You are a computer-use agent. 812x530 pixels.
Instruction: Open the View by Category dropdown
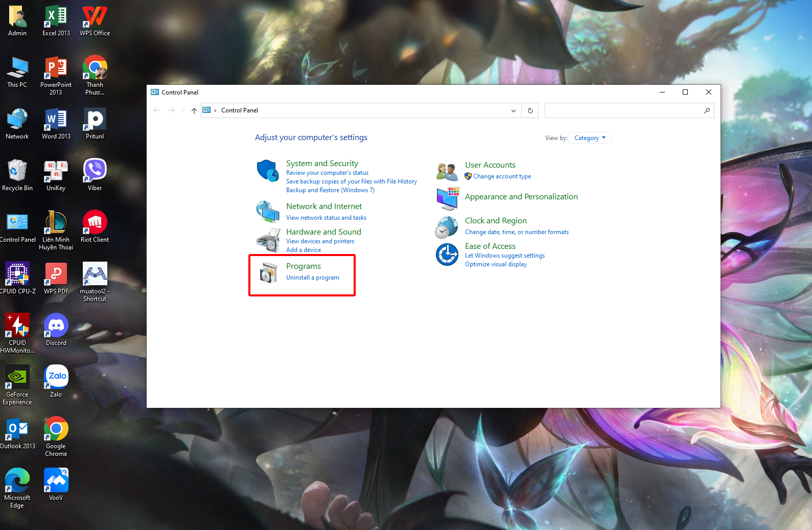(x=590, y=138)
